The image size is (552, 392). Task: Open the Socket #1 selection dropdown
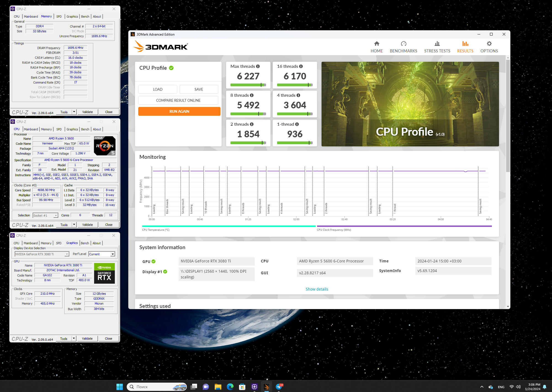45,216
